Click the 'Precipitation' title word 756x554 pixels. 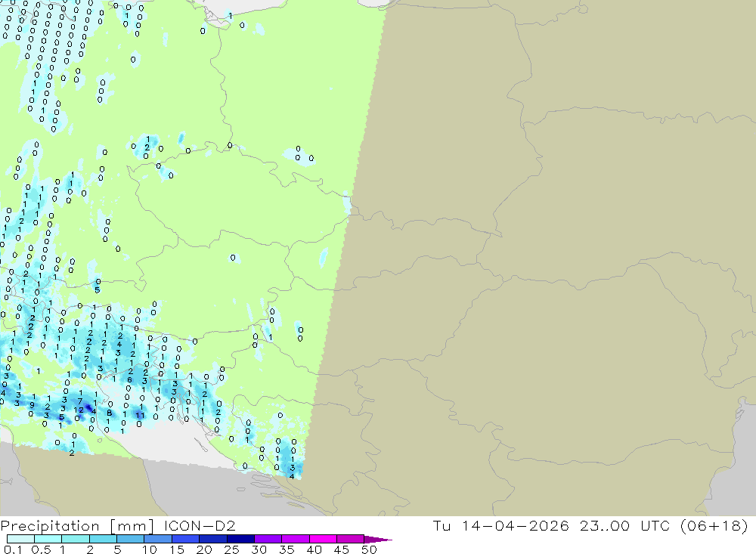(50, 526)
